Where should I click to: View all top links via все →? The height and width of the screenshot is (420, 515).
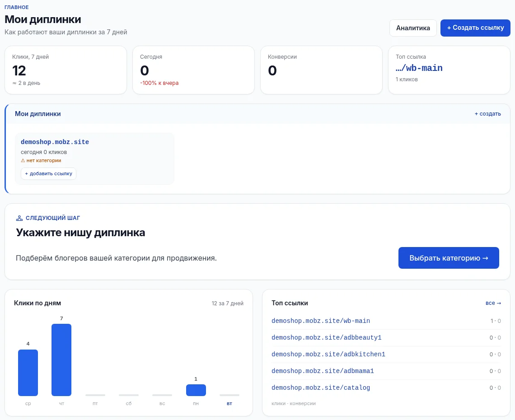click(493, 303)
